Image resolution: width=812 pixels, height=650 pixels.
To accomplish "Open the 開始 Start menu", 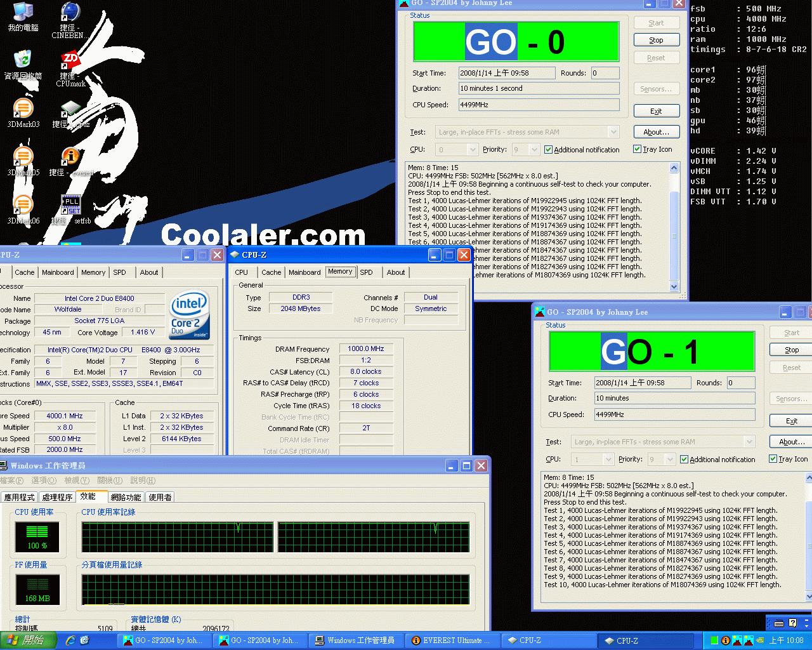I will (29, 640).
